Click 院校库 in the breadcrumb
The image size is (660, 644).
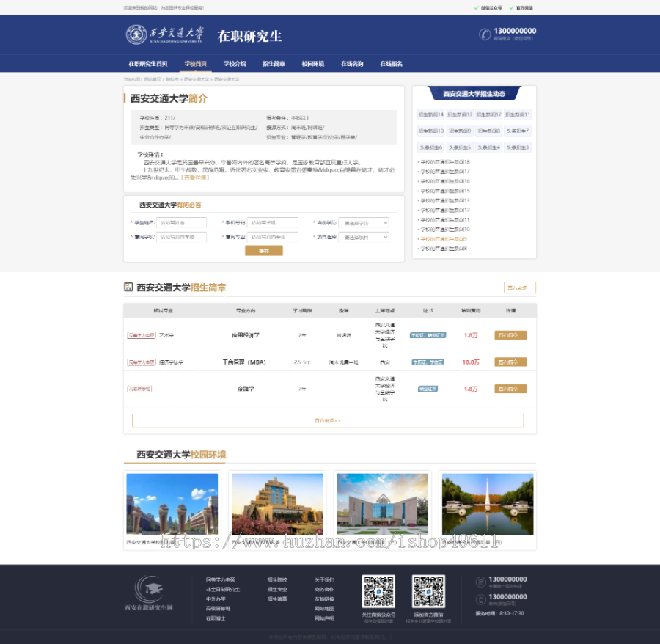(x=172, y=79)
